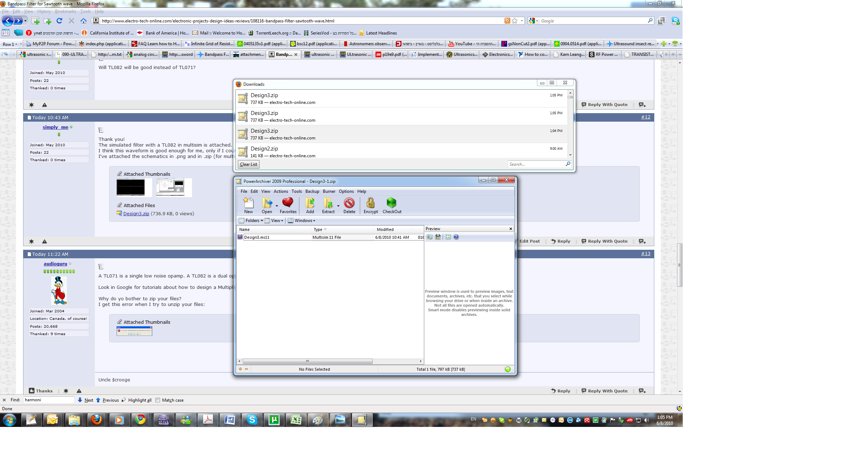This screenshot has height=460, width=868.
Task: Click the blue help icon in Preview toolbar
Action: click(456, 237)
